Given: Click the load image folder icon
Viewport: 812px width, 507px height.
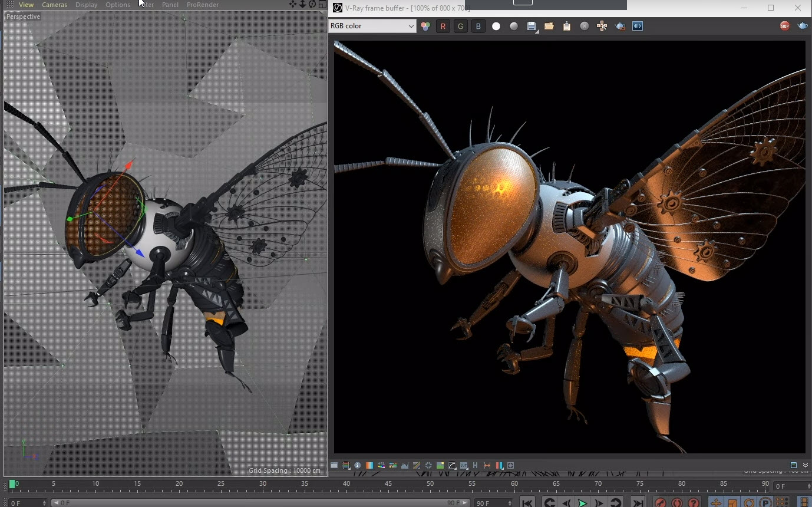Looking at the screenshot, I should tap(549, 27).
